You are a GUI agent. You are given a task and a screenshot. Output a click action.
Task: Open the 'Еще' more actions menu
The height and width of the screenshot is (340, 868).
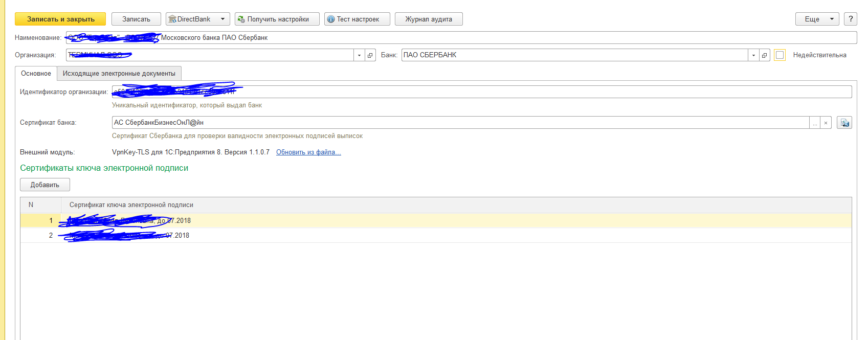817,19
